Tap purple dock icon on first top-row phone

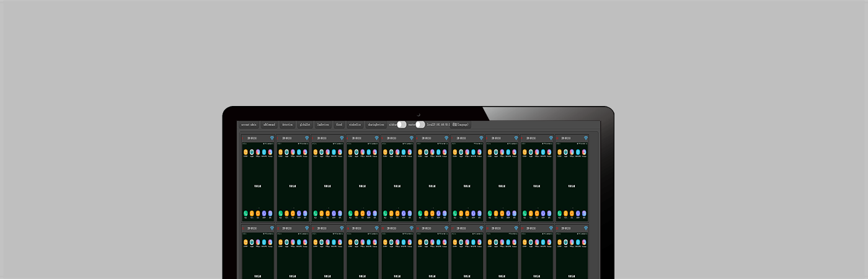tap(265, 213)
